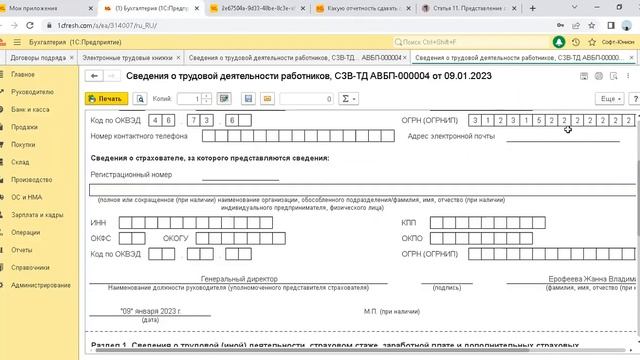
Task: Click the Ерофеева Жанна name text
Action: [592, 279]
